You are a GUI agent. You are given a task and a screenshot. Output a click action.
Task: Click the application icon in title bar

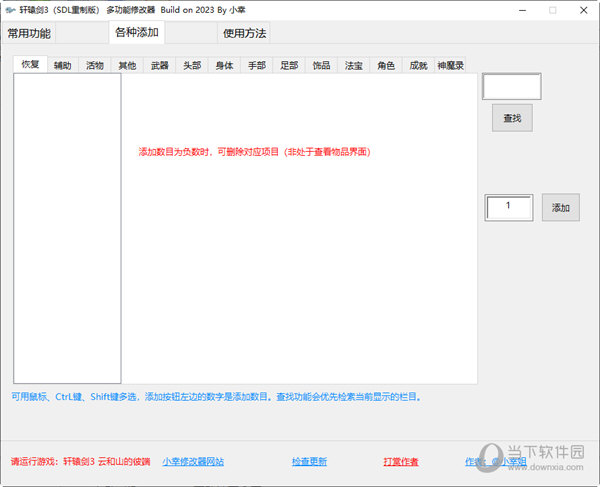pos(10,10)
